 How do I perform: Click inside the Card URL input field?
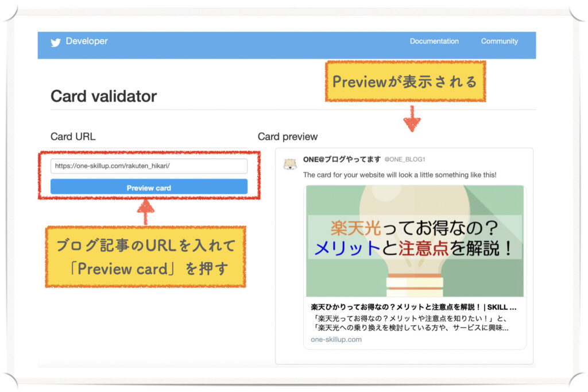click(148, 166)
